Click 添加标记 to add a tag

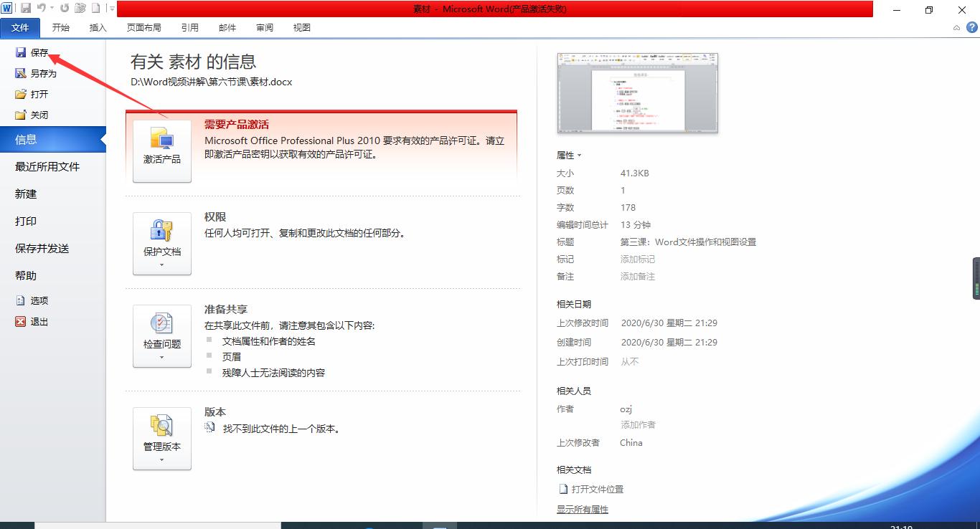tap(638, 259)
